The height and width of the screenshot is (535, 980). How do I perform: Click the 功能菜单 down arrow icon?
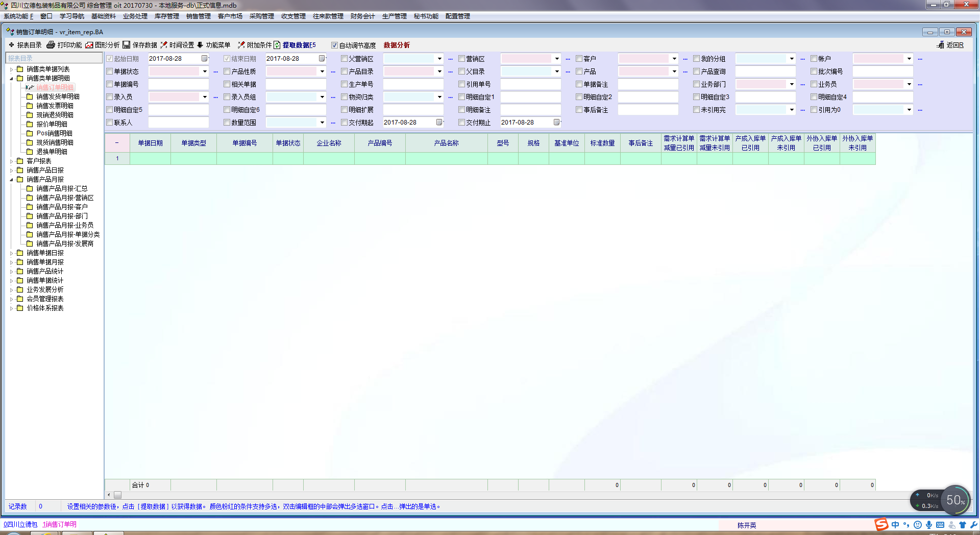click(x=200, y=45)
